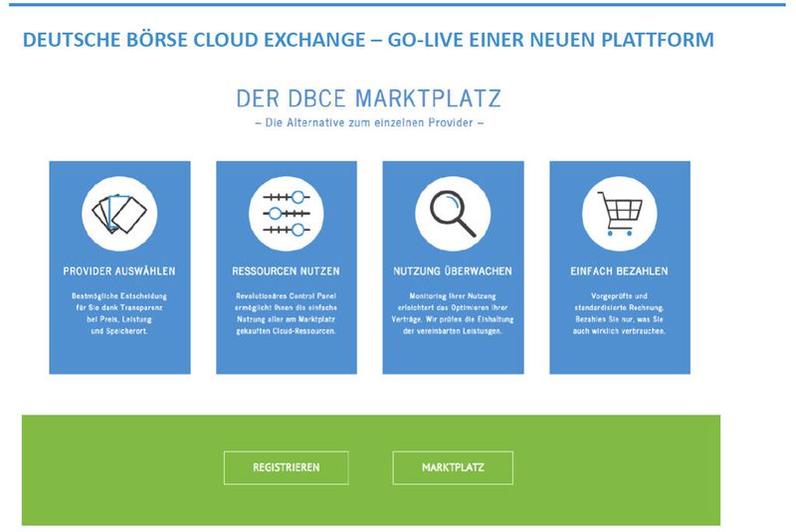
Task: Click the stacked cards provider icon
Action: click(x=119, y=214)
